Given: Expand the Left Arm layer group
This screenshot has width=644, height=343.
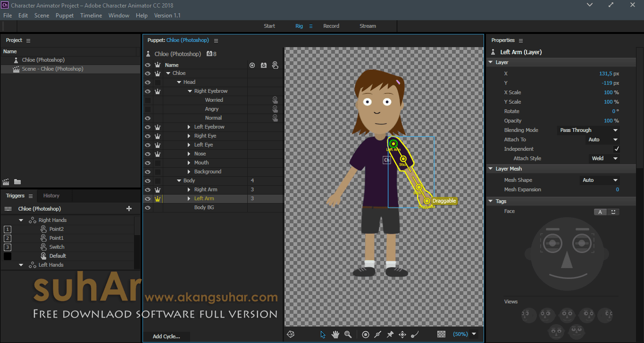Looking at the screenshot, I should point(189,198).
